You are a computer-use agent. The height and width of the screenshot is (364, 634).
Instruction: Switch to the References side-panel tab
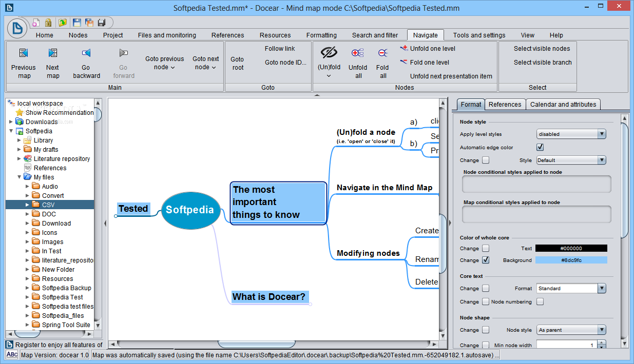coord(505,105)
